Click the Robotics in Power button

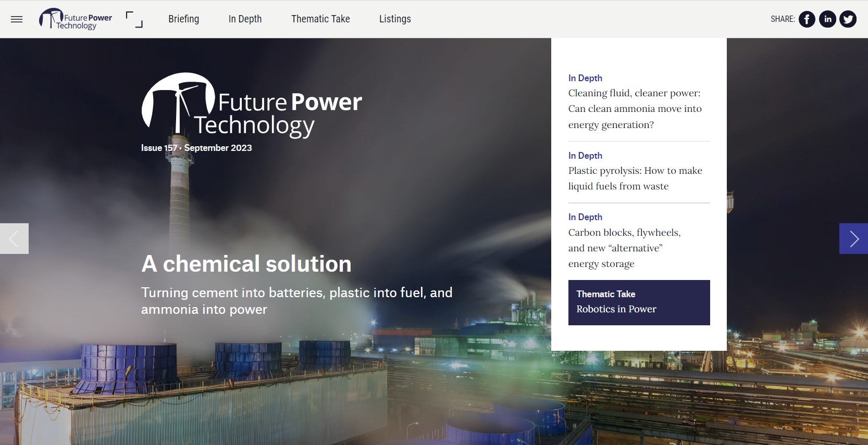[x=639, y=302]
